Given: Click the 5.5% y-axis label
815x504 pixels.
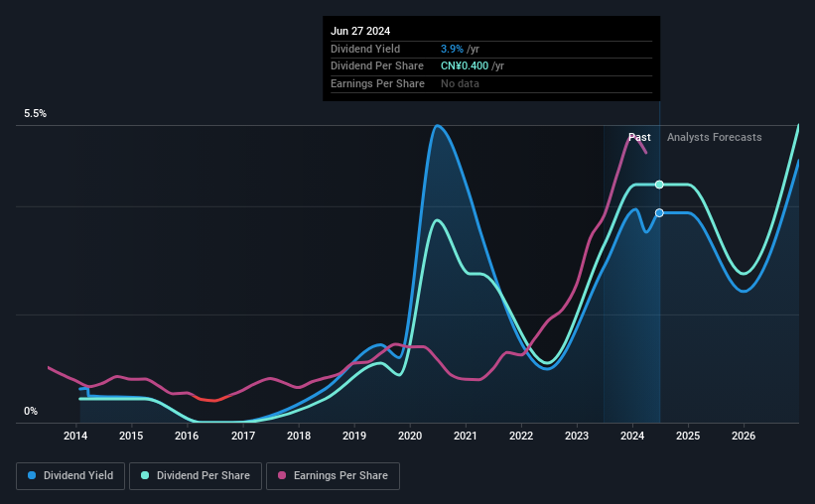Looking at the screenshot, I should pyautogui.click(x=36, y=113).
